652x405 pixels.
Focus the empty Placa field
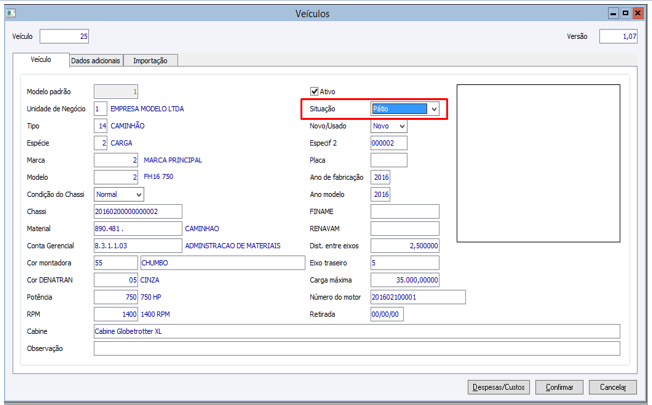click(x=389, y=160)
